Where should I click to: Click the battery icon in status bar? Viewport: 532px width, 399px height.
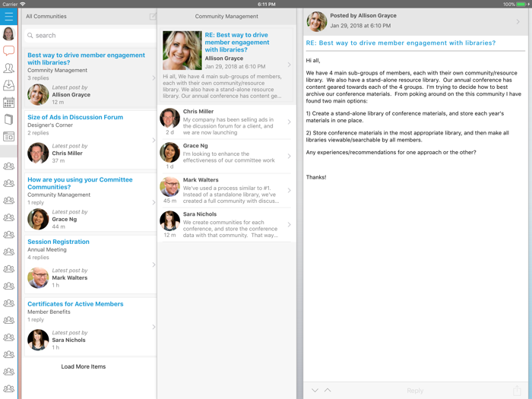(523, 4)
